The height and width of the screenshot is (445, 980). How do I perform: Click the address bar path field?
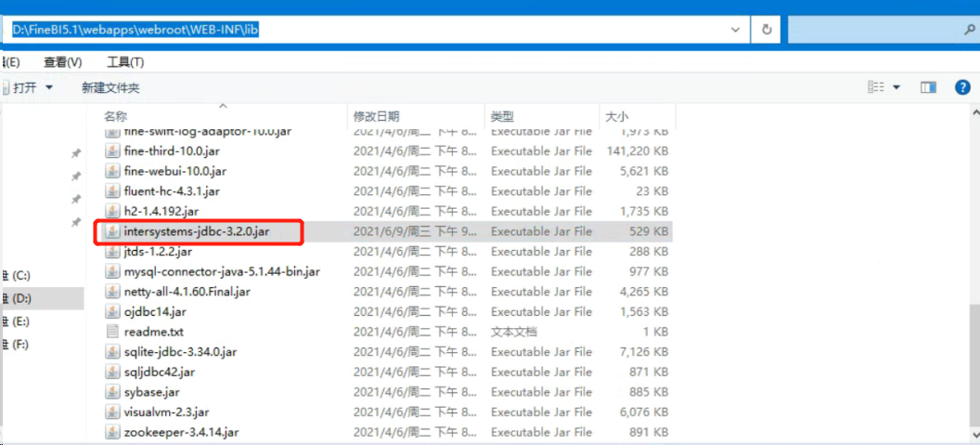pyautogui.click(x=371, y=29)
